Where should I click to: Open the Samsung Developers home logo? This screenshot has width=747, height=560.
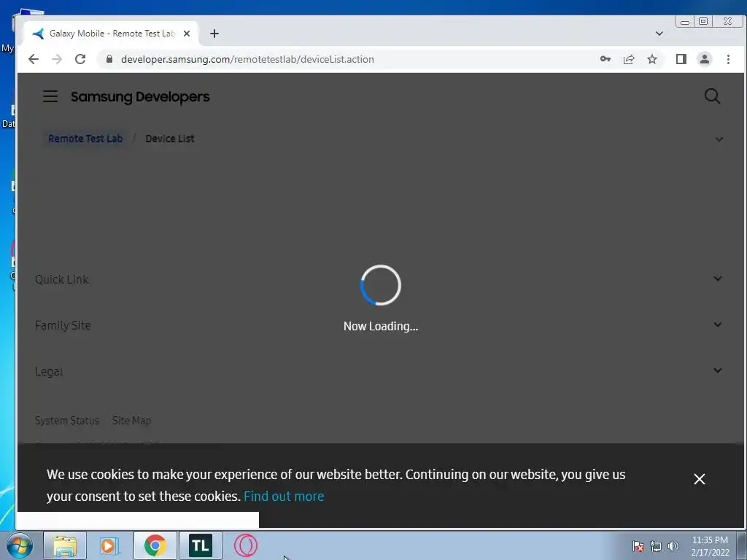tap(140, 97)
